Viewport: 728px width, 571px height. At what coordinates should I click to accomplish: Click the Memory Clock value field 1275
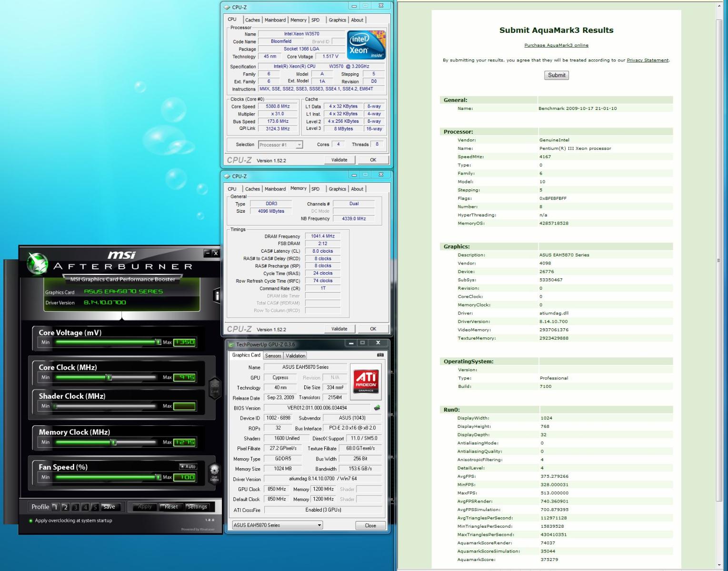tap(184, 442)
